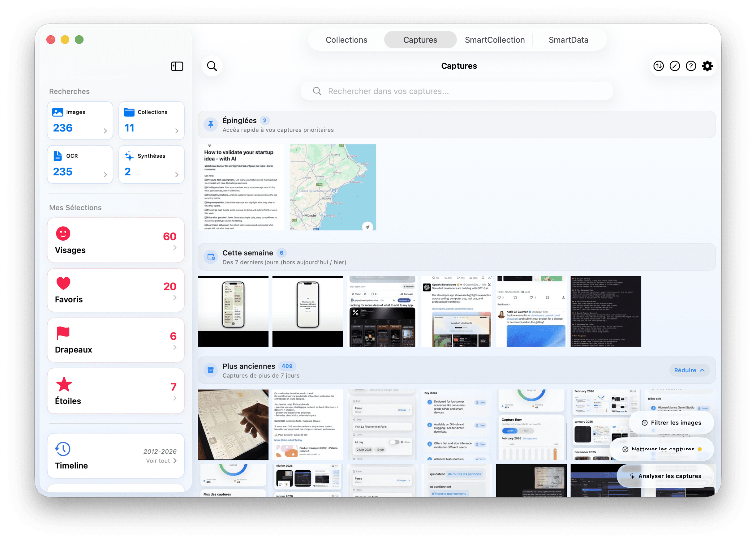Switch to the SmartData tab
The height and width of the screenshot is (543, 756).
coord(568,40)
